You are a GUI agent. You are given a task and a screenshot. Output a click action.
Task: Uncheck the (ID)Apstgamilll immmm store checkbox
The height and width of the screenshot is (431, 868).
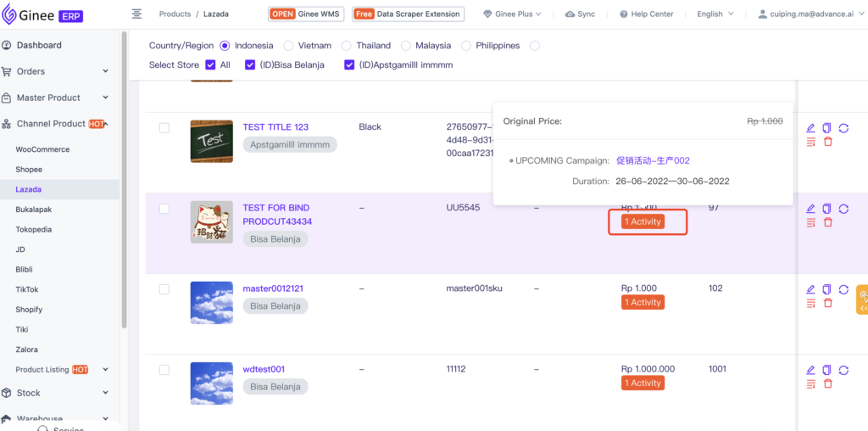click(x=349, y=64)
